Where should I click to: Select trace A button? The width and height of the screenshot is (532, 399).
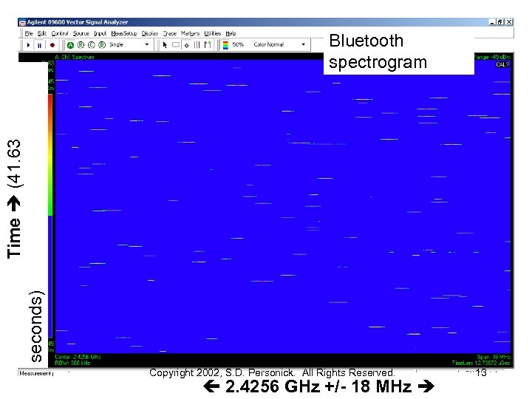[x=71, y=45]
